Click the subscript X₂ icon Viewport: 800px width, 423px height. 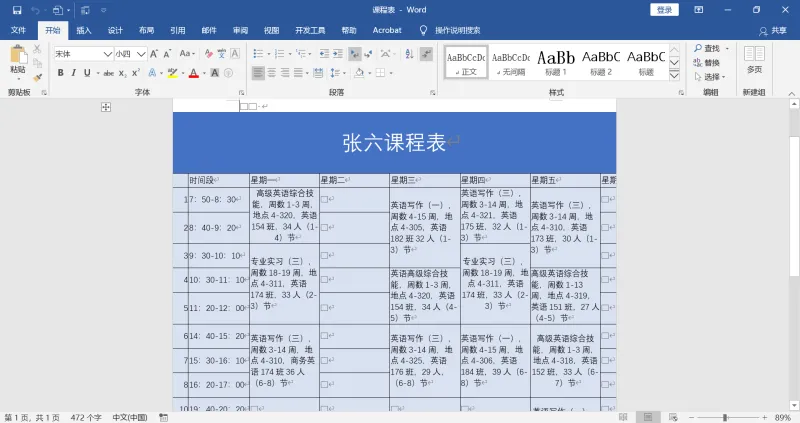pos(122,73)
